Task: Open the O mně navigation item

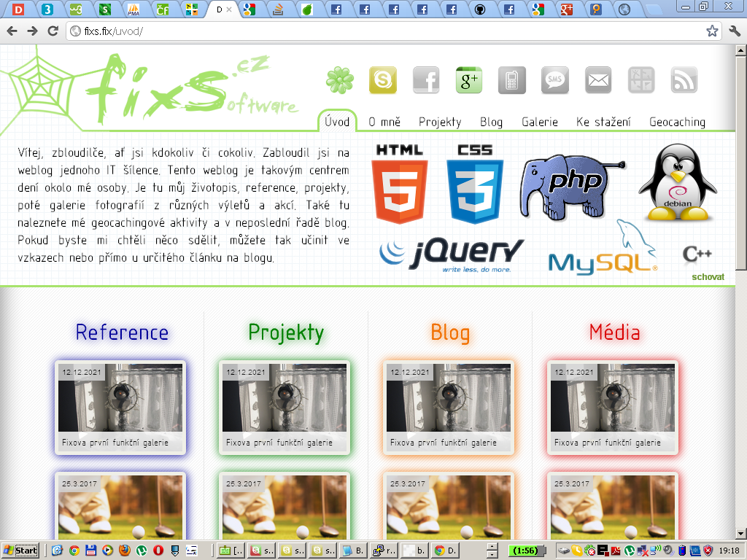Action: 384,122
